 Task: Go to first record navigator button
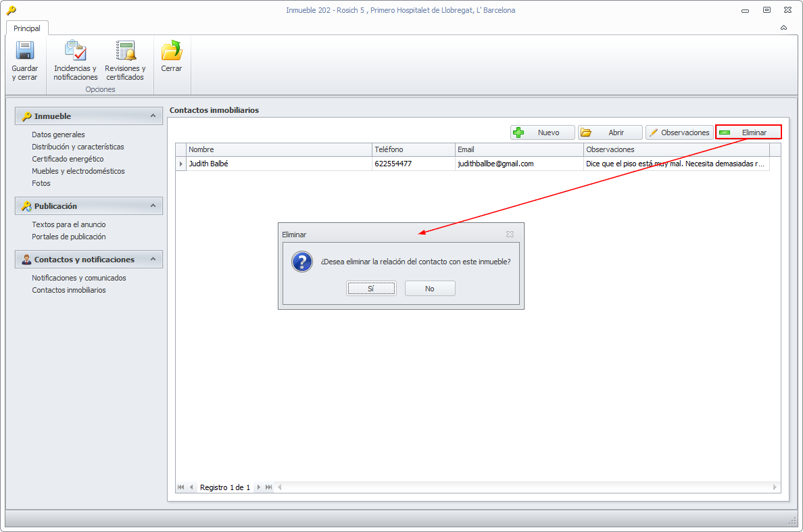[180, 487]
